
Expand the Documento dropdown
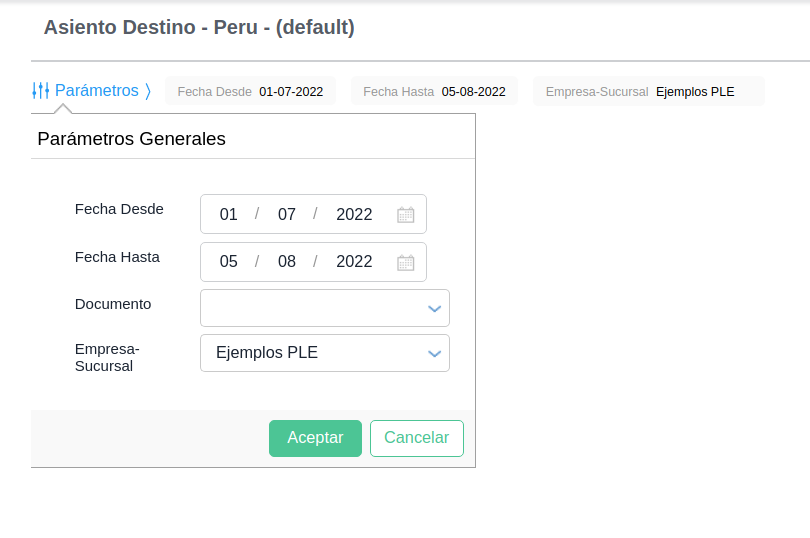click(x=434, y=309)
